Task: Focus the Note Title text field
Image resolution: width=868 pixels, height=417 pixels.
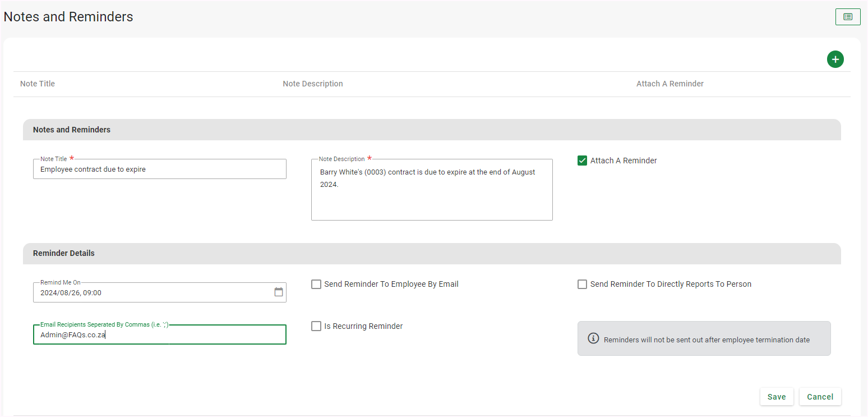Action: click(x=159, y=169)
